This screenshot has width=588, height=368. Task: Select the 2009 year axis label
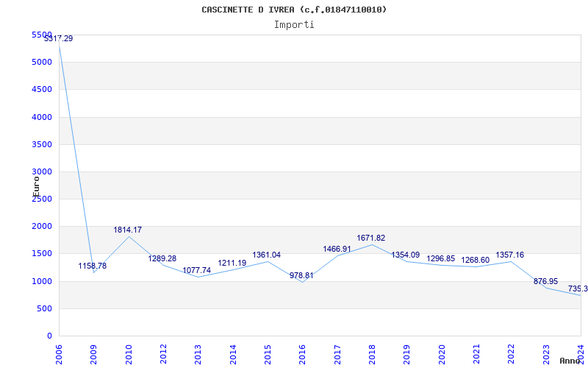tap(94, 355)
